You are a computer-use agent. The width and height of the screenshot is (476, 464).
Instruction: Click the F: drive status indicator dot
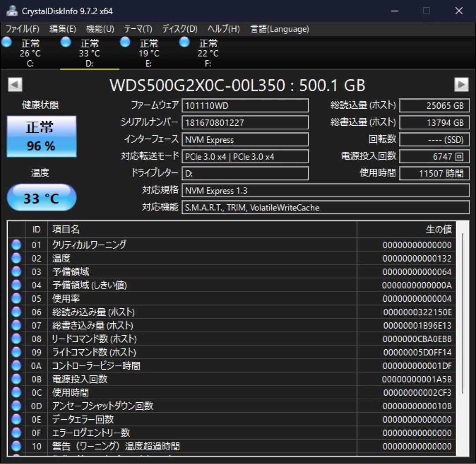tap(184, 42)
